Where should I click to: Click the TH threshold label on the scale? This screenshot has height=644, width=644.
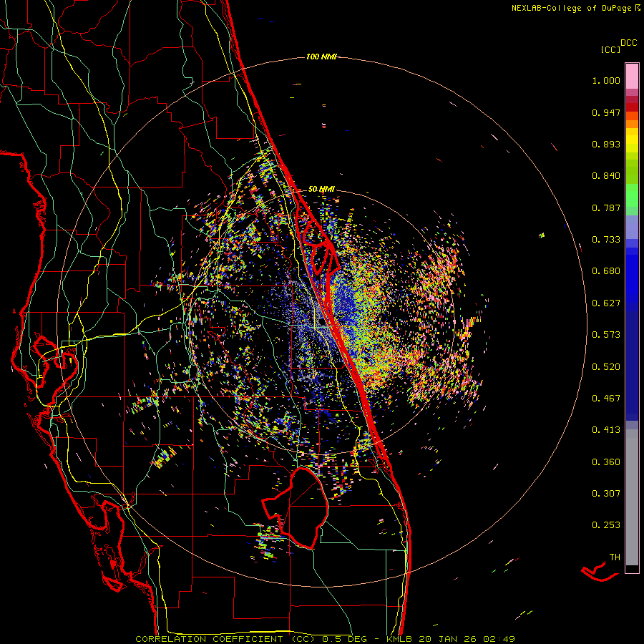[x=615, y=557]
